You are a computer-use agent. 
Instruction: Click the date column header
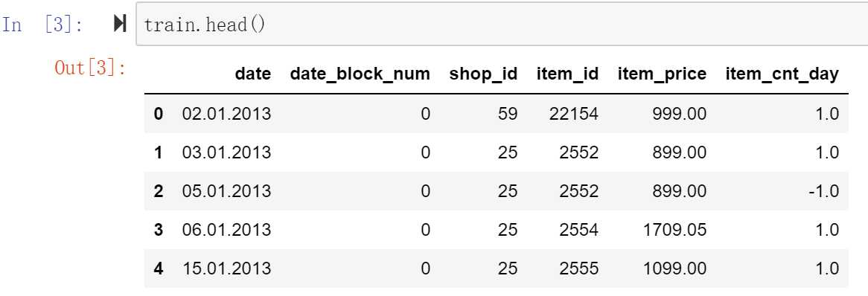(253, 74)
